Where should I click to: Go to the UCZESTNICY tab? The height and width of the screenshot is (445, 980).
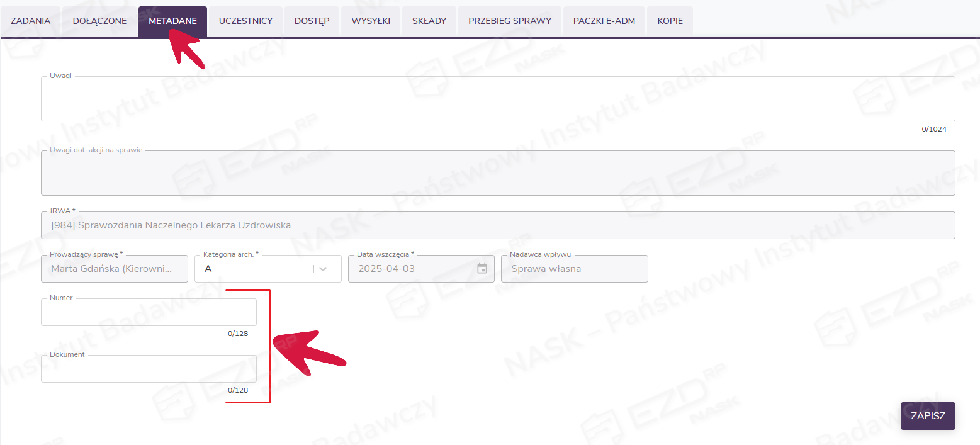click(245, 21)
